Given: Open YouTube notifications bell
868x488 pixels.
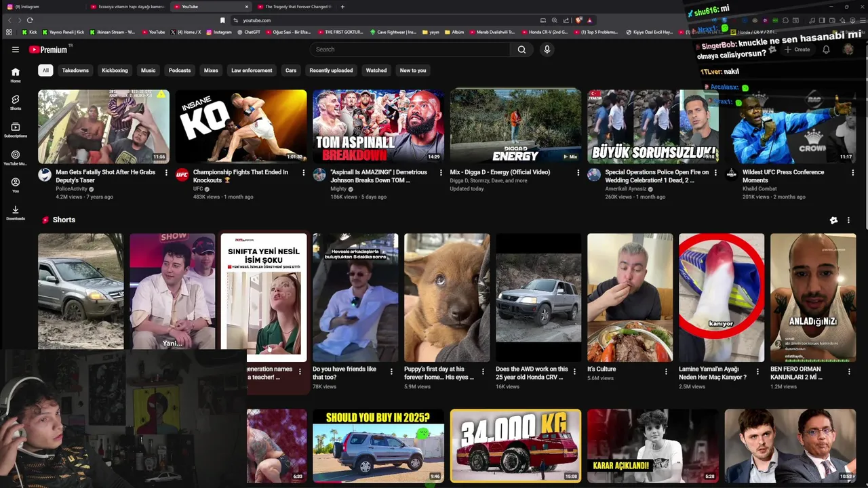Looking at the screenshot, I should tap(826, 49).
